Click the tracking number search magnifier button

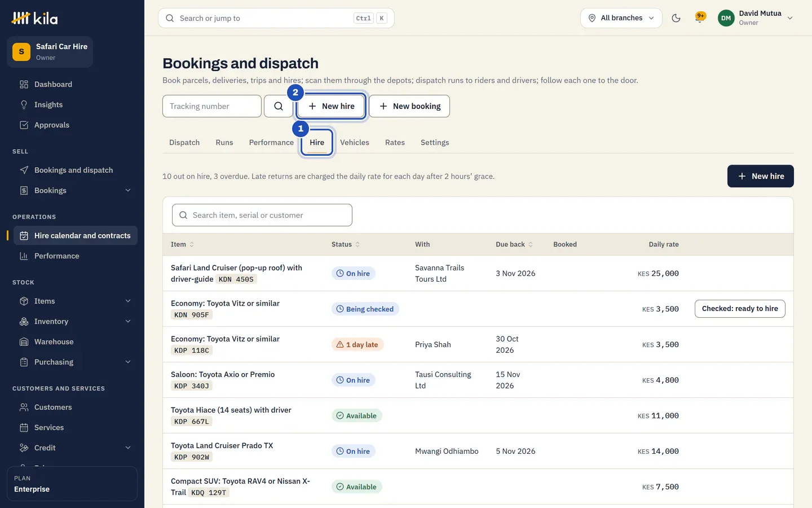tap(279, 106)
